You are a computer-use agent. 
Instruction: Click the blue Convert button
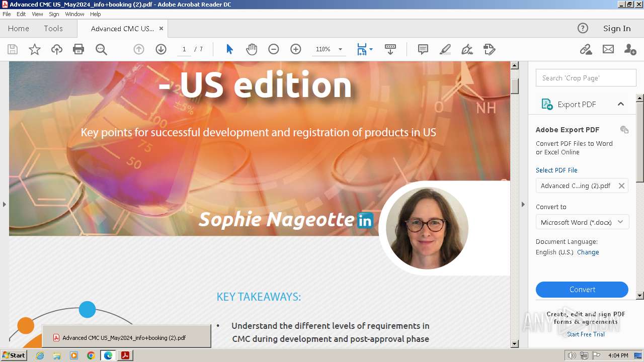(582, 290)
